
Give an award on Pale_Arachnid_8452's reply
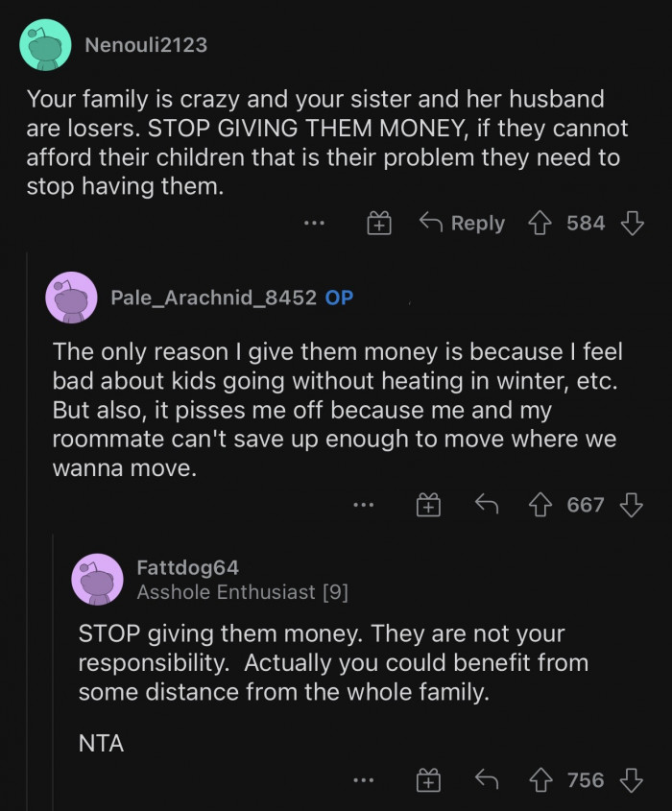[x=429, y=504]
